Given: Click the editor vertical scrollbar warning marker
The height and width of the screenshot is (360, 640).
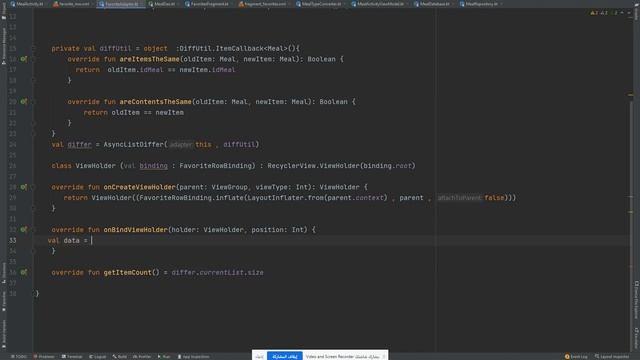Looking at the screenshot, I should [631, 95].
